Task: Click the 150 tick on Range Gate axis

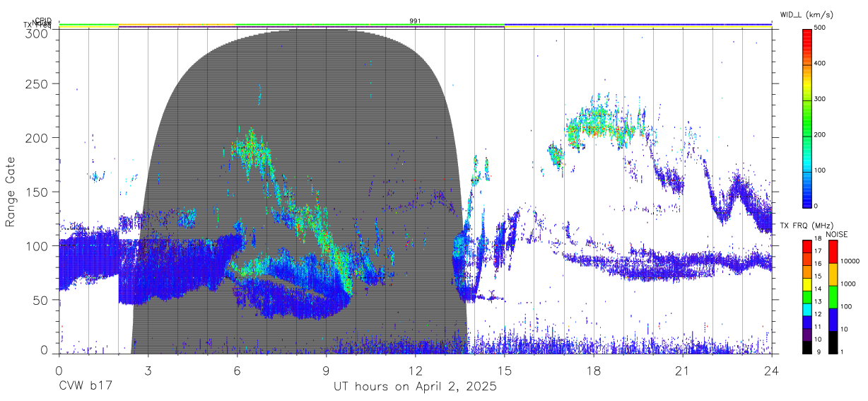Action: pyautogui.click(x=37, y=192)
